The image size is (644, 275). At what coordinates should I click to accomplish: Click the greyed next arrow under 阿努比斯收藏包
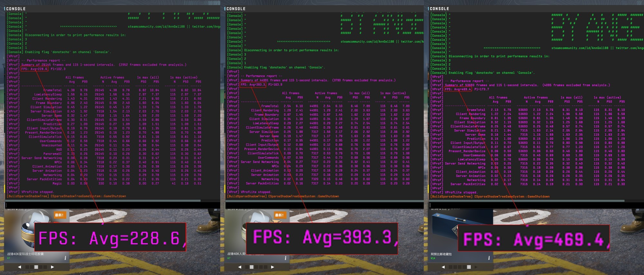pyautogui.click(x=476, y=267)
